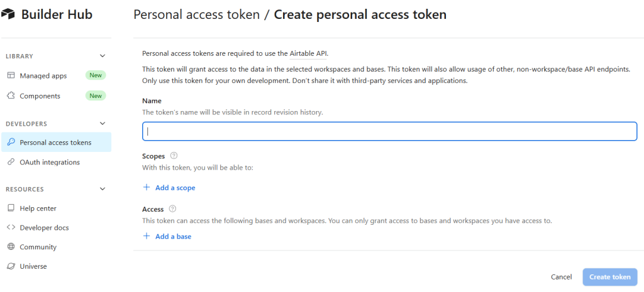The width and height of the screenshot is (644, 292).
Task: Click the DEVELOPERS section heading
Action: coord(26,124)
